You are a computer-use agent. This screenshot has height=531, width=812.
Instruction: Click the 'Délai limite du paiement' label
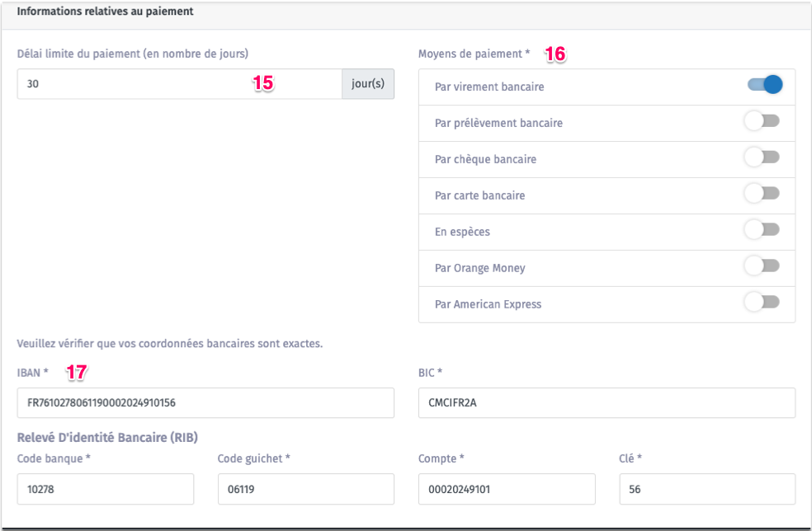click(132, 54)
